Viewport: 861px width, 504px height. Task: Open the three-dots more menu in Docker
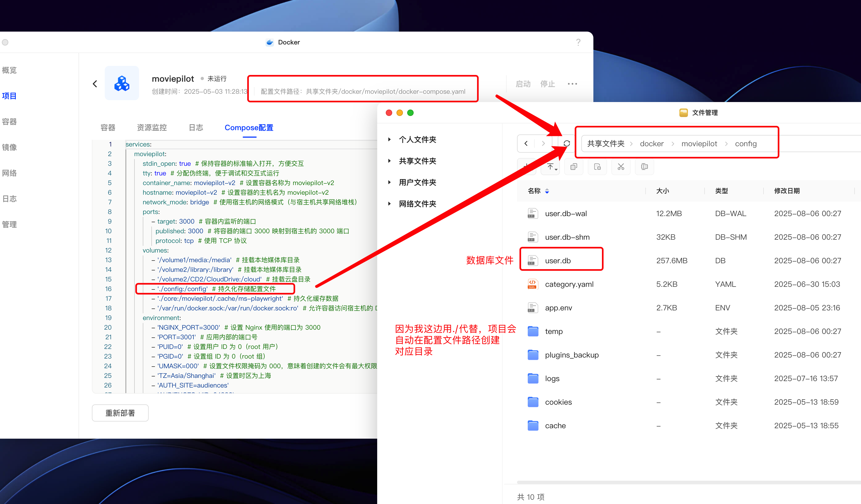pos(572,84)
